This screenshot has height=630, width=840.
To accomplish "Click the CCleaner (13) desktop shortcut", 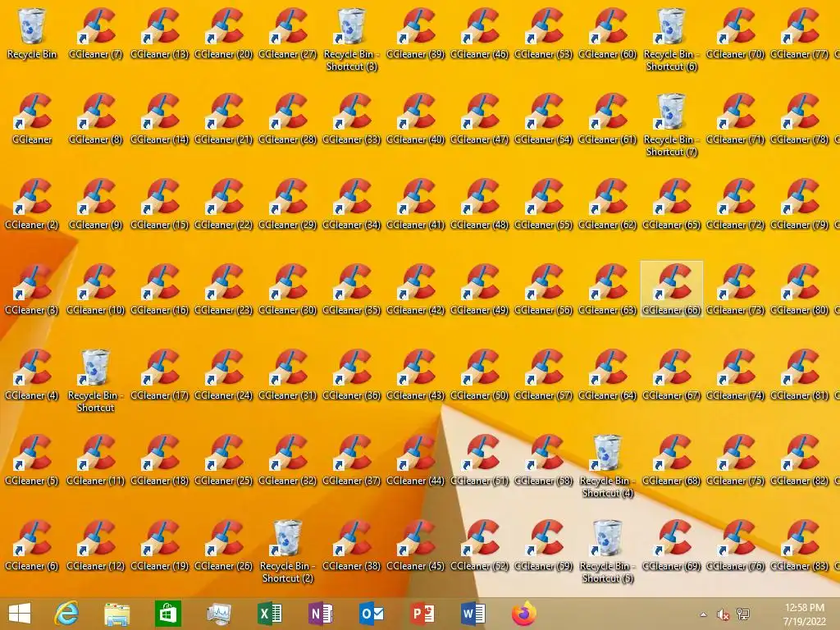I will (x=160, y=33).
